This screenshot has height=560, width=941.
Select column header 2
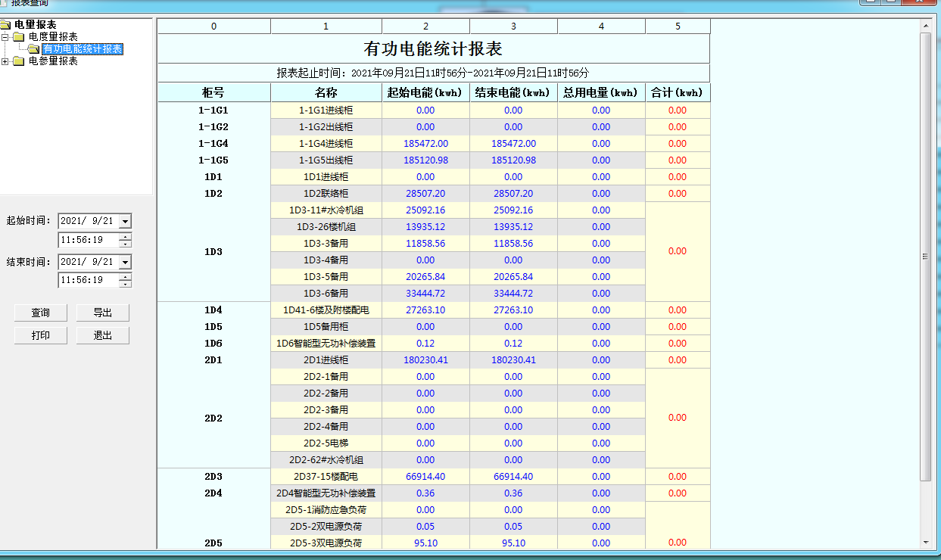click(x=425, y=26)
